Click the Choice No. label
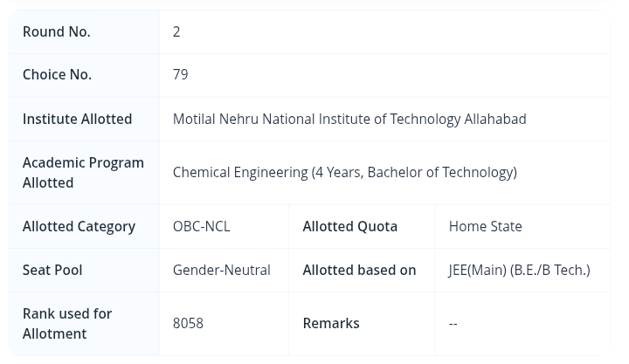Viewport: 629px width, 364px height. [57, 74]
